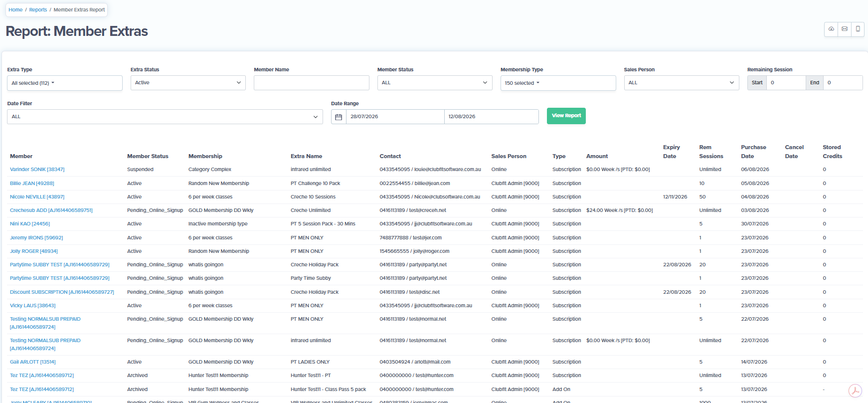
Task: Click the Party Time Subby extra name
Action: pos(311,278)
